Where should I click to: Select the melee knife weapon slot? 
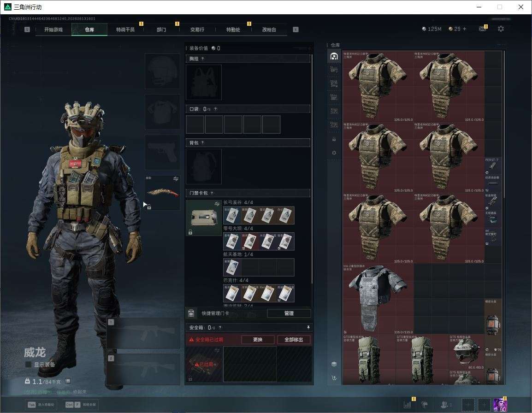click(163, 193)
